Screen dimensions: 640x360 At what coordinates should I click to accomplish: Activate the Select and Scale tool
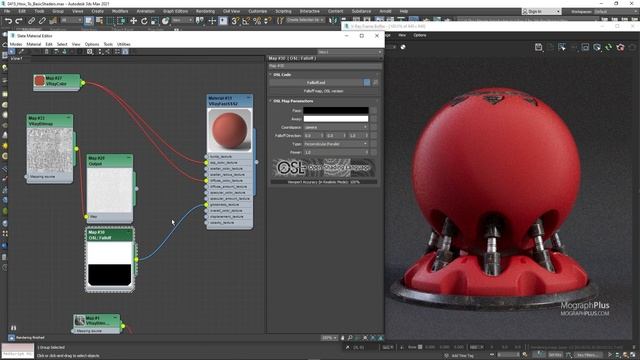pyautogui.click(x=155, y=21)
